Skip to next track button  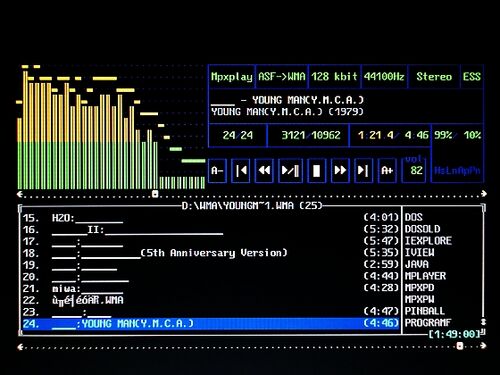[363, 171]
